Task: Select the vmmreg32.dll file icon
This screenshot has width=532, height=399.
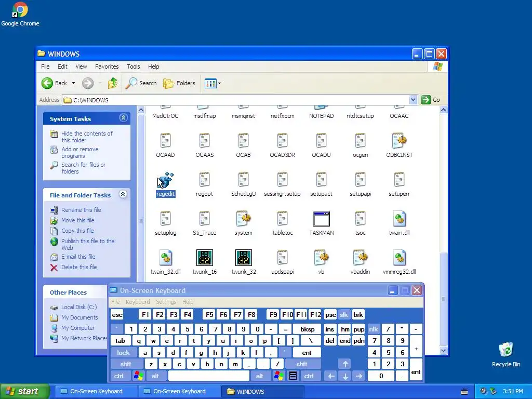Action: click(x=400, y=258)
